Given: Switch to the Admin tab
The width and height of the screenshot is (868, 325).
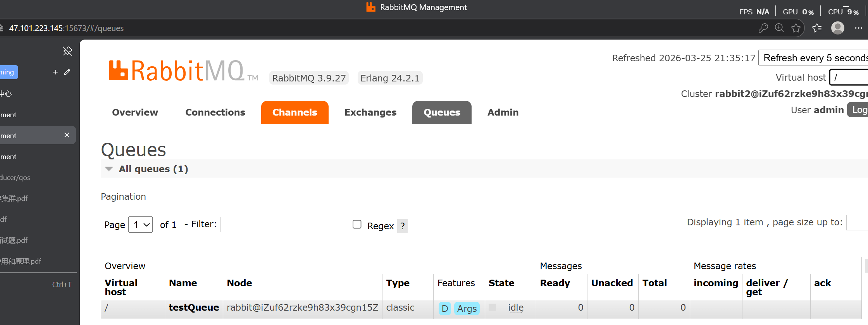Looking at the screenshot, I should [503, 112].
